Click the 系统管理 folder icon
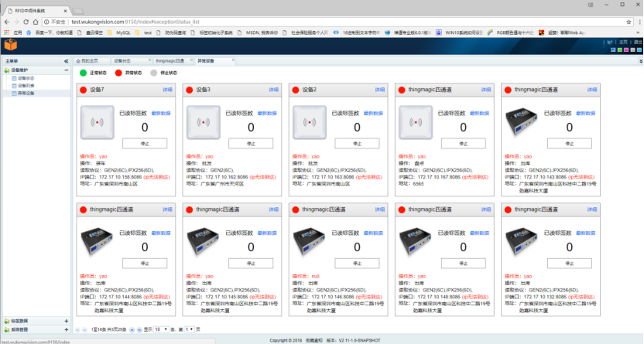Viewport: 644px width, 344px height. [6, 329]
